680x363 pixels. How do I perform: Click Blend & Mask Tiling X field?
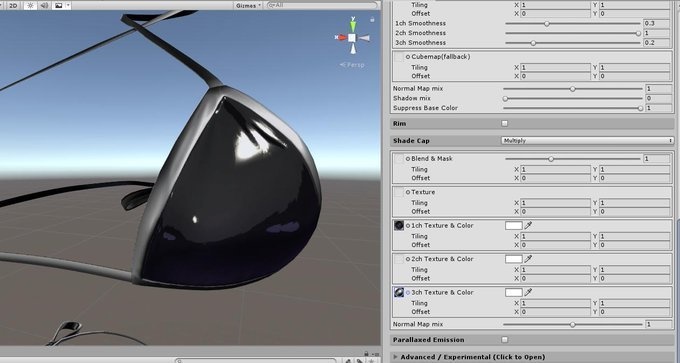coord(556,170)
